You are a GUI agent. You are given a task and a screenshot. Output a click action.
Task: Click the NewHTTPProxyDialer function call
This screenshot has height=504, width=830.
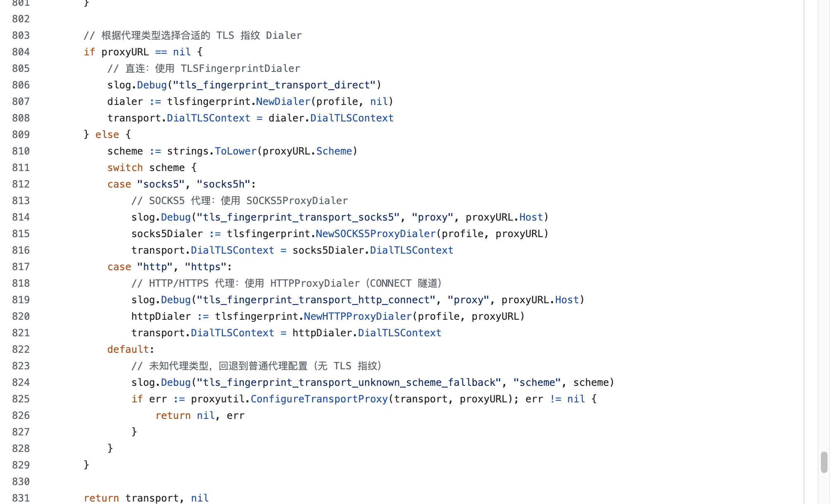click(x=358, y=316)
